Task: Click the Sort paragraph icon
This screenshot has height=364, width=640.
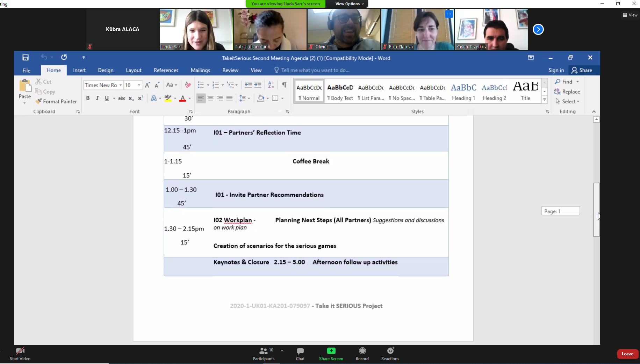Action: pyautogui.click(x=271, y=85)
